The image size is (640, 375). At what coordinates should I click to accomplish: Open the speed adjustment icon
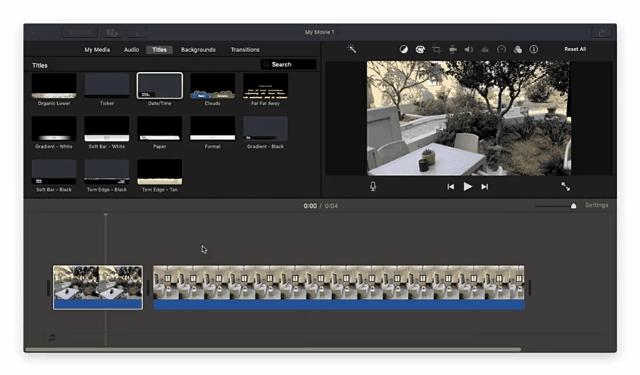(x=501, y=49)
